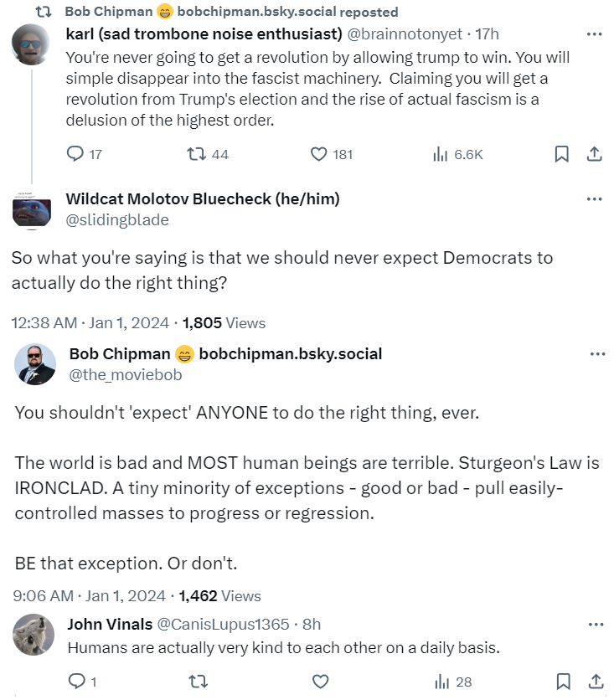Bookmark John Vinals' reply
The width and height of the screenshot is (614, 700).
click(562, 682)
